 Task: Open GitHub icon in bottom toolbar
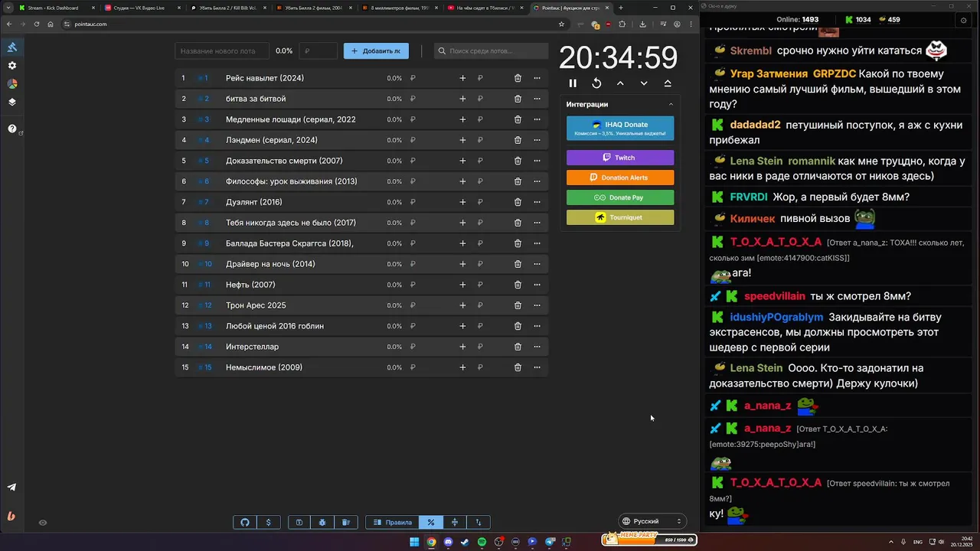245,523
